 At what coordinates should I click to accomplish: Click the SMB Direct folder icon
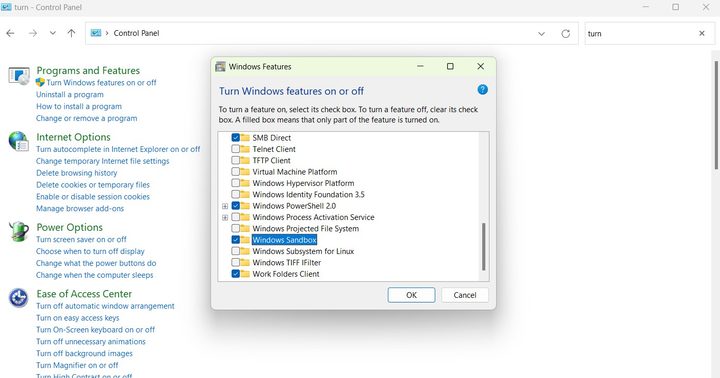(x=245, y=138)
